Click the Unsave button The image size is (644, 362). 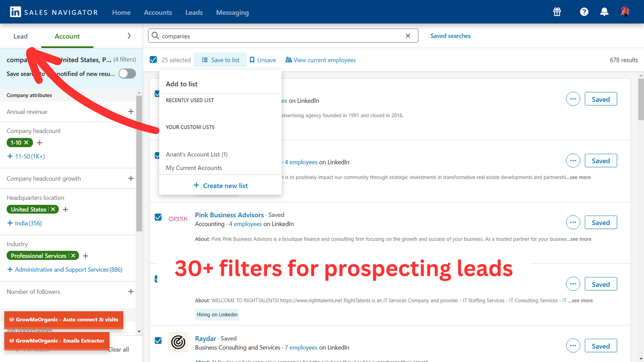tap(263, 60)
